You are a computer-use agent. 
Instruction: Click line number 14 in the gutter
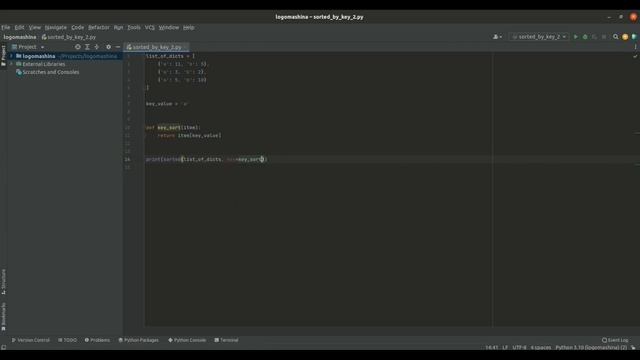point(128,159)
